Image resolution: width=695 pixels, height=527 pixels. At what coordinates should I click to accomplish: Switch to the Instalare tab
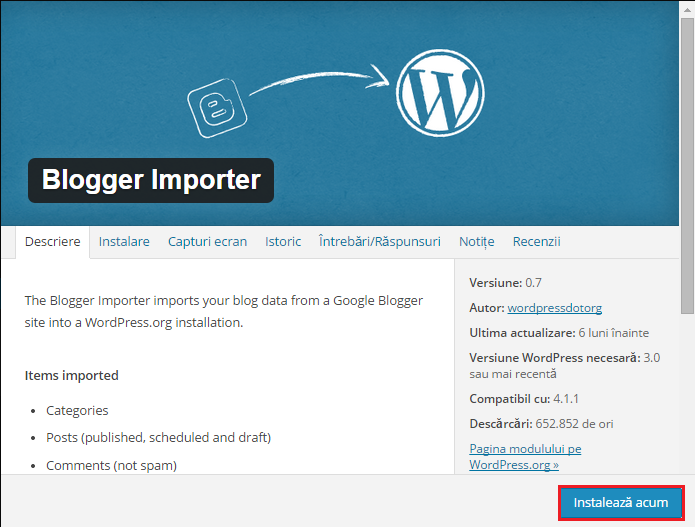[124, 242]
